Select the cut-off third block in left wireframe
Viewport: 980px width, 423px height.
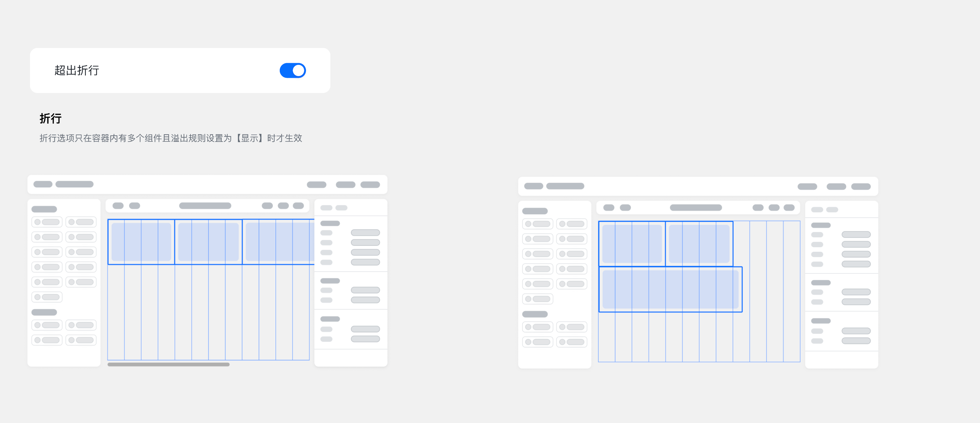pyautogui.click(x=278, y=242)
